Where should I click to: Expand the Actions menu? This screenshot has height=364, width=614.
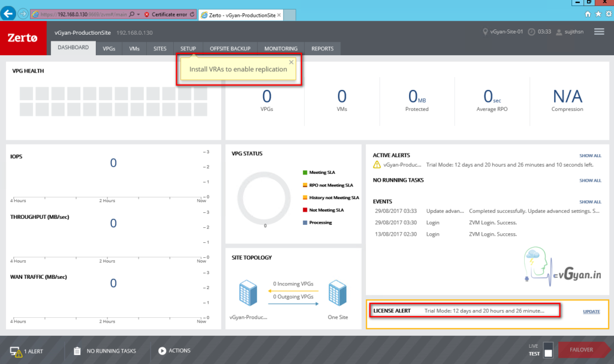tap(174, 350)
